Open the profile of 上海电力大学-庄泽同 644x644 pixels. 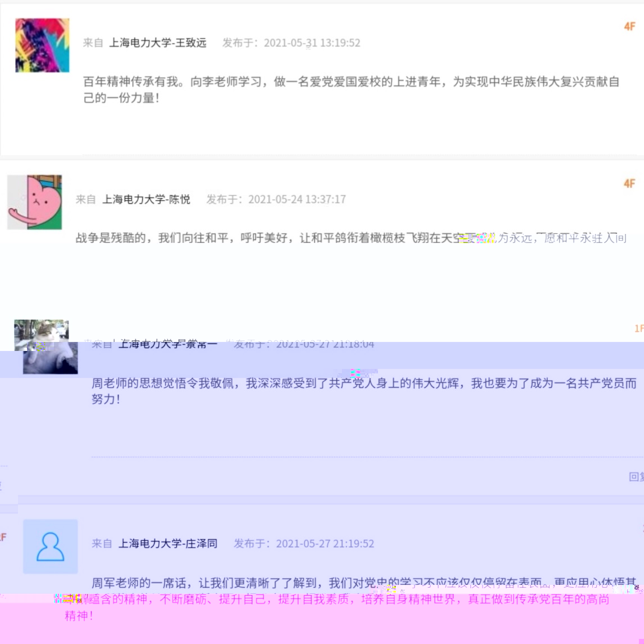[168, 543]
